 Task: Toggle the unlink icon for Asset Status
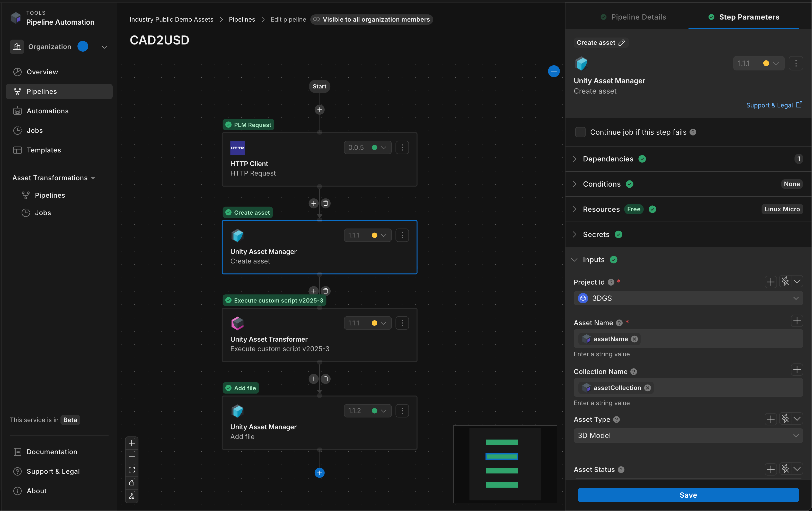click(785, 469)
